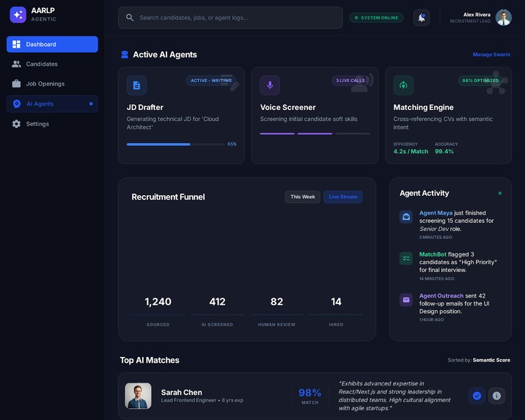The width and height of the screenshot is (525, 420).
Task: Select the This Week filter
Action: click(x=303, y=196)
